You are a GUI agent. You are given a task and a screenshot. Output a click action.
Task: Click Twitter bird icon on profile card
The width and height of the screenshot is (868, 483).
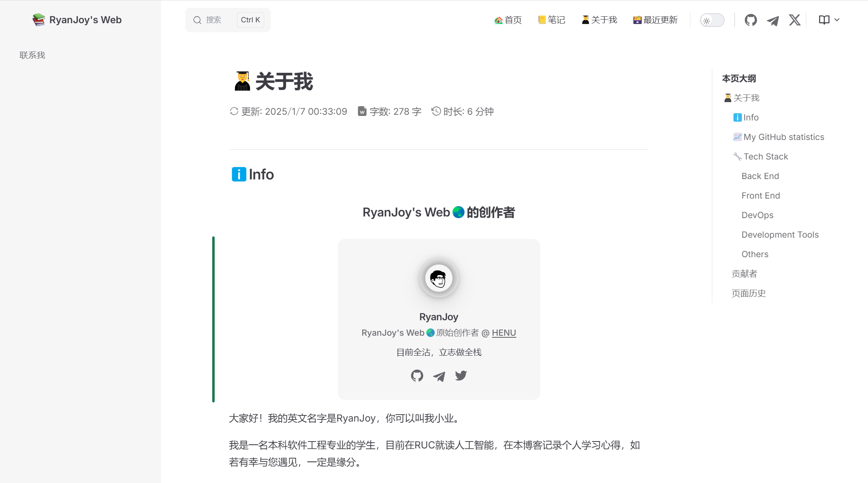point(461,376)
